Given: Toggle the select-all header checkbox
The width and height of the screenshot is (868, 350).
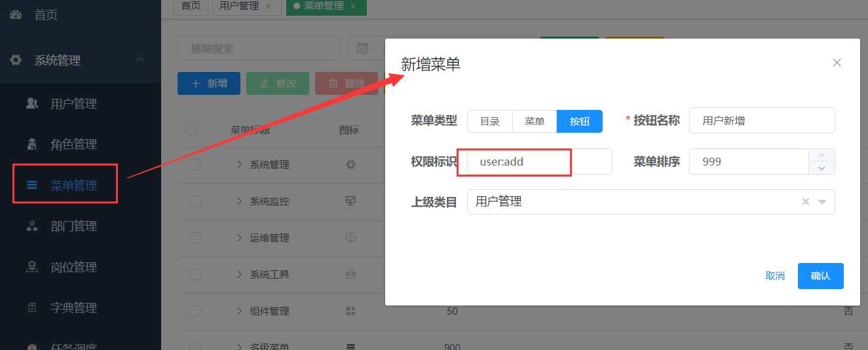Looking at the screenshot, I should pos(191,130).
